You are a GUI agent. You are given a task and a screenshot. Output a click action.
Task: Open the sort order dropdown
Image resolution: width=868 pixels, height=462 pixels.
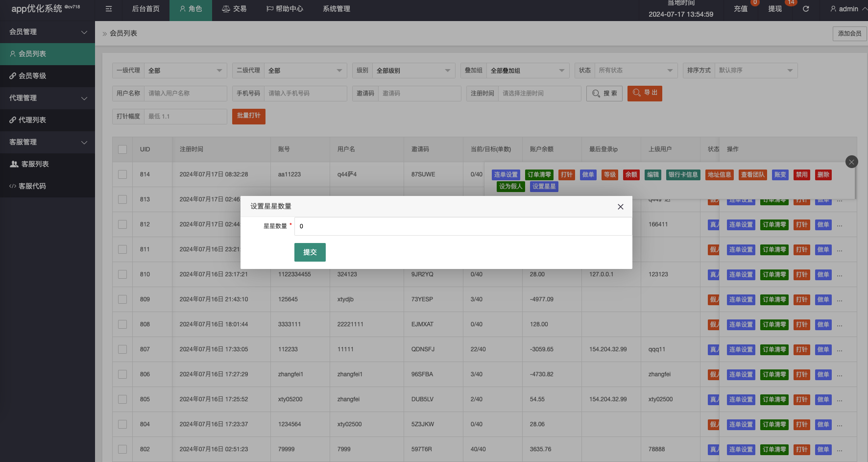(755, 71)
